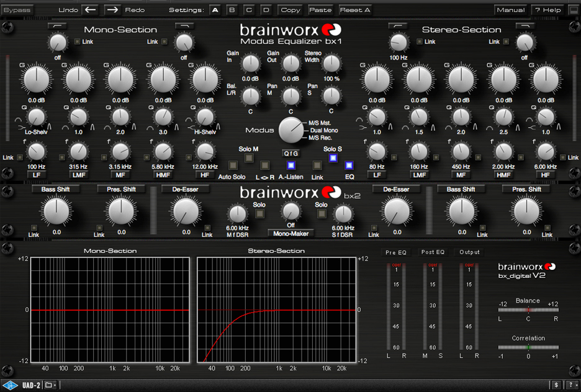Click the question mark icon in UAD toolbar
The image size is (581, 392).
click(x=571, y=385)
